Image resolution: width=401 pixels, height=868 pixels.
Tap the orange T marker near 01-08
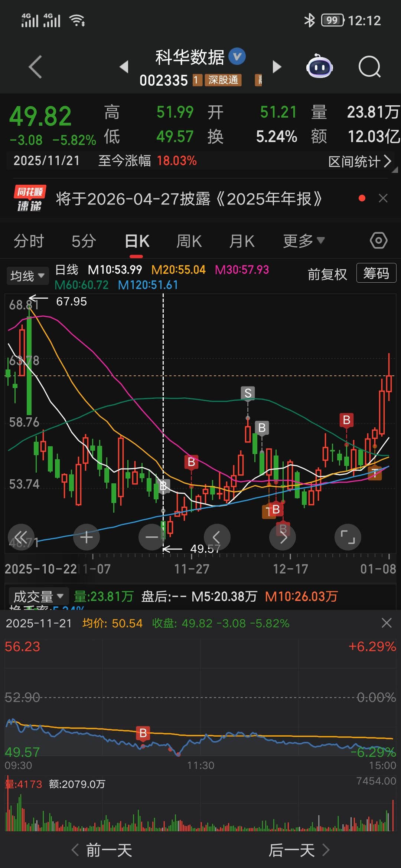[375, 473]
